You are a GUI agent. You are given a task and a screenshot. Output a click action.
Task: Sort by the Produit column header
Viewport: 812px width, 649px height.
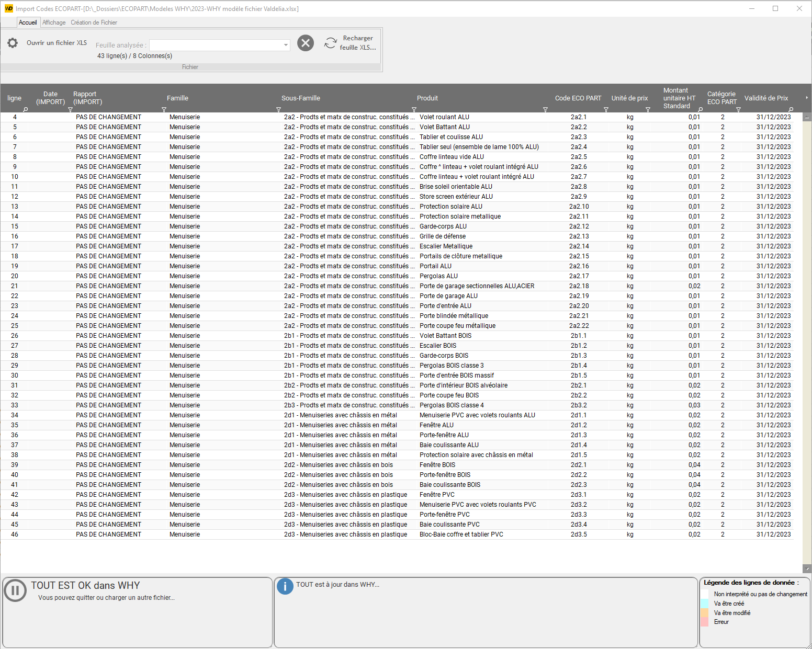tap(427, 98)
